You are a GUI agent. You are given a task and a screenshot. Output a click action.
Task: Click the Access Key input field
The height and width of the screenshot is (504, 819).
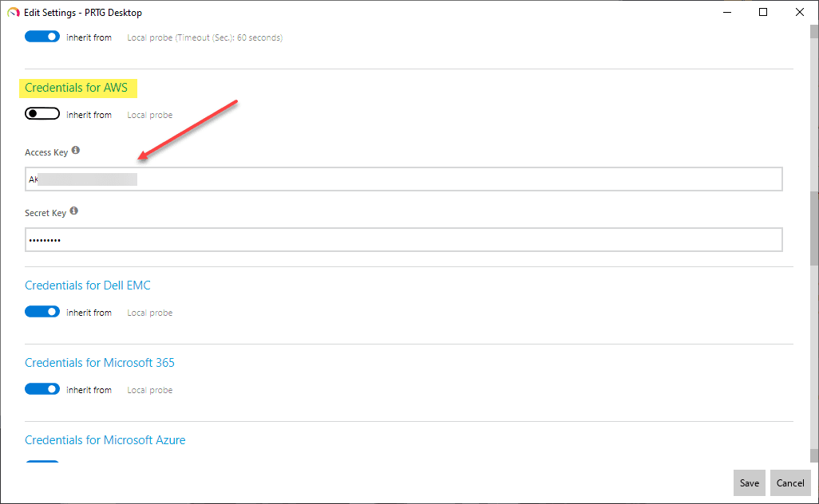tap(403, 179)
